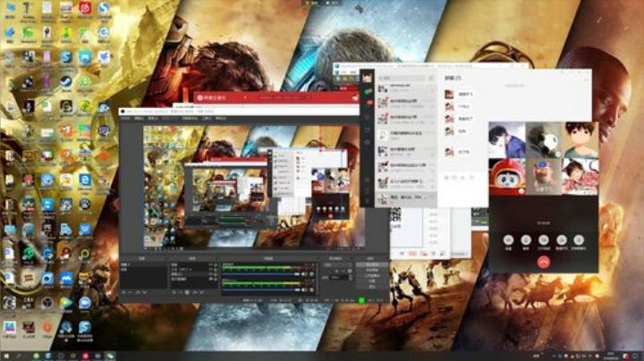Open the Profile menu in OBS
The image size is (644, 361).
[x=170, y=119]
